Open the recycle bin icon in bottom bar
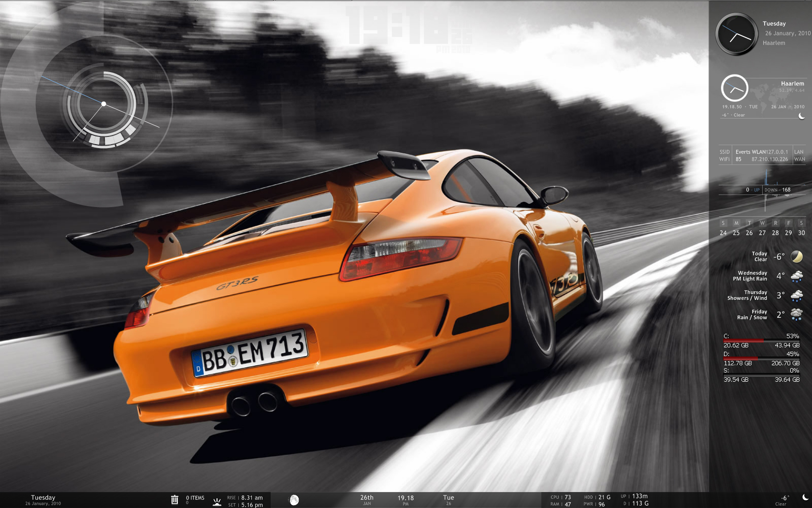Image resolution: width=812 pixels, height=508 pixels. pos(174,500)
